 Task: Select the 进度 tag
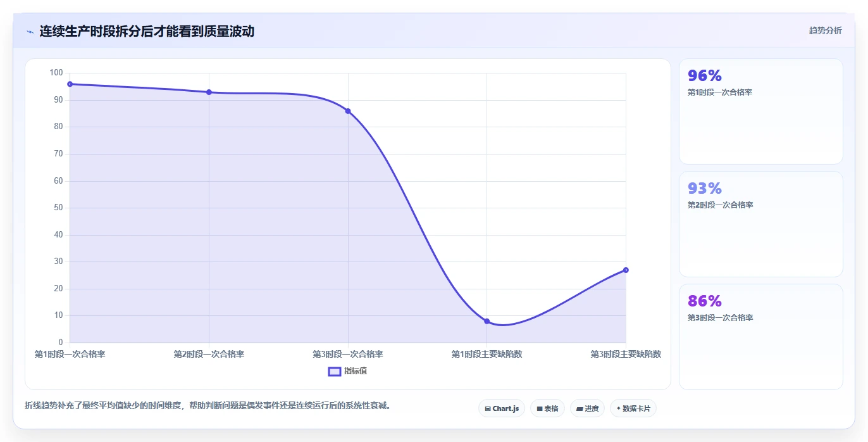[587, 408]
